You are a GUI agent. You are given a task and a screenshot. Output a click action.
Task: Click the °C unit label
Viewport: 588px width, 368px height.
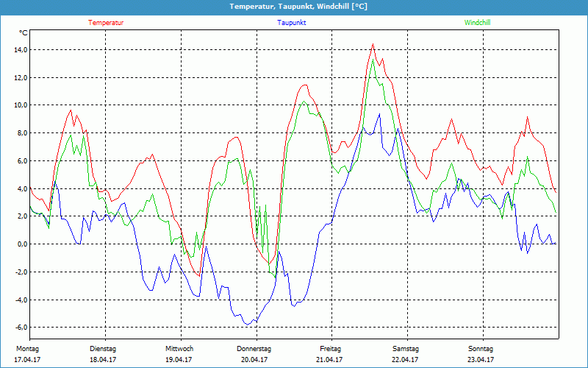[24, 33]
